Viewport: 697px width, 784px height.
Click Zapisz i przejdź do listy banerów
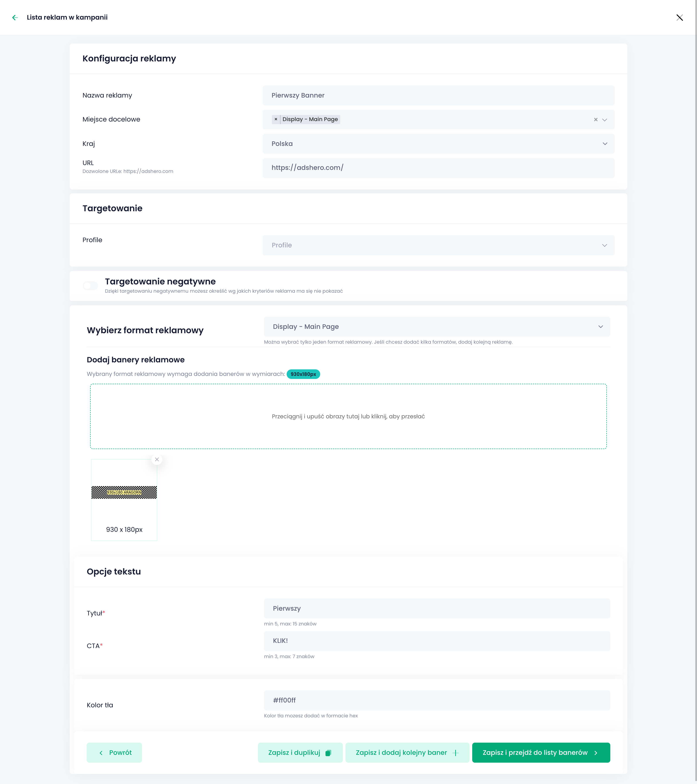(x=540, y=753)
